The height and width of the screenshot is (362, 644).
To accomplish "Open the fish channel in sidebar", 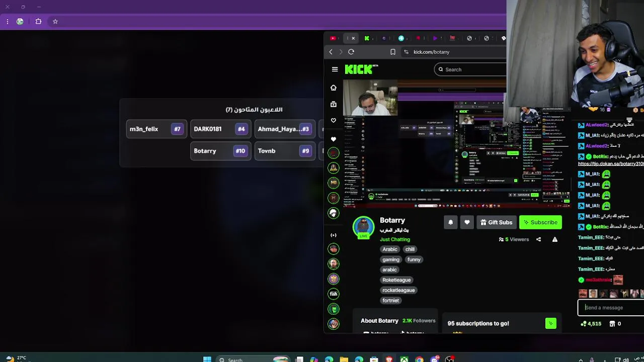I will [333, 294].
